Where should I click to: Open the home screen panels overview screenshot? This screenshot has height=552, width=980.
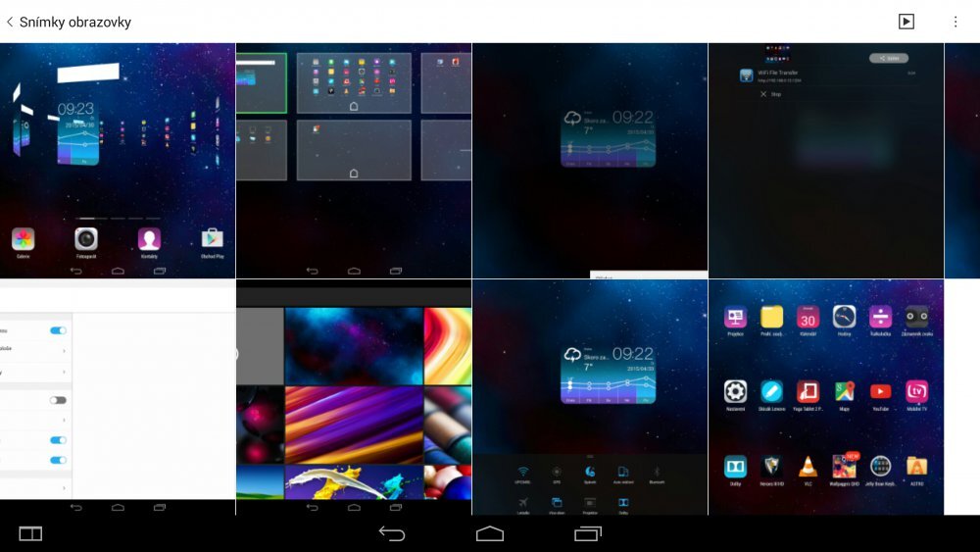pyautogui.click(x=354, y=161)
